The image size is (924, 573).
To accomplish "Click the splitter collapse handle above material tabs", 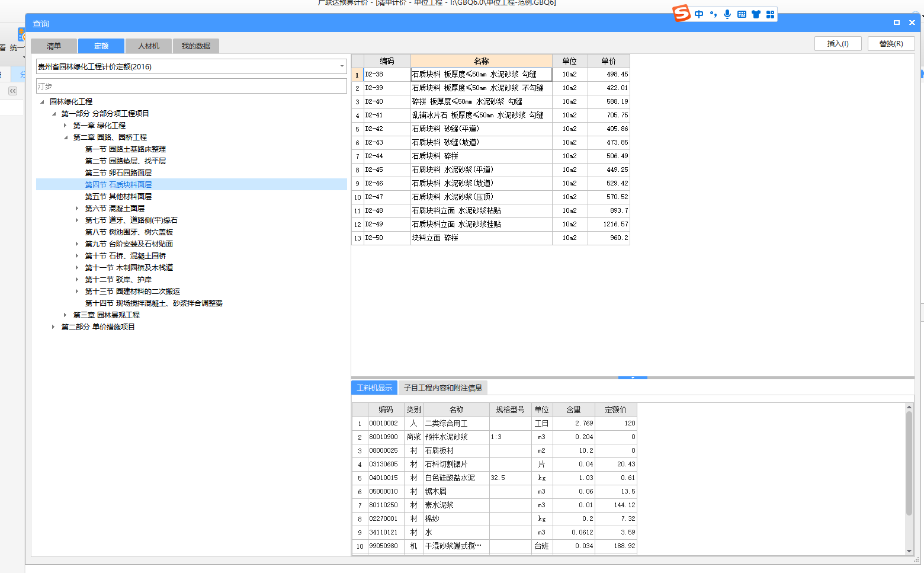I will pyautogui.click(x=633, y=377).
